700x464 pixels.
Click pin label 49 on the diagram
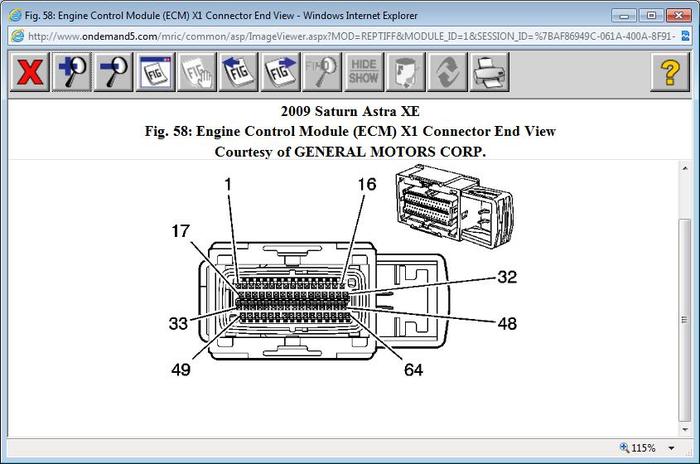click(x=181, y=370)
